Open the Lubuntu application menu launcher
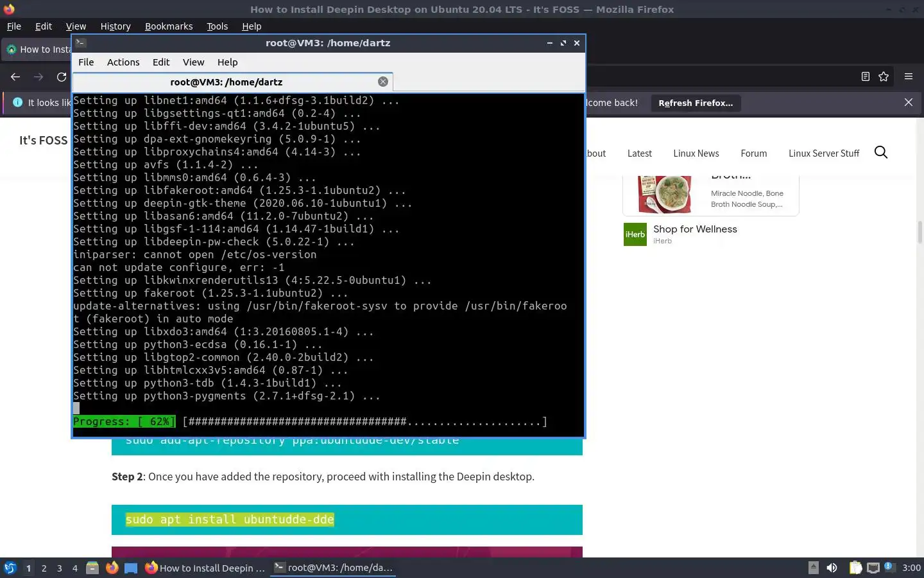Image resolution: width=924 pixels, height=578 pixels. [x=10, y=568]
